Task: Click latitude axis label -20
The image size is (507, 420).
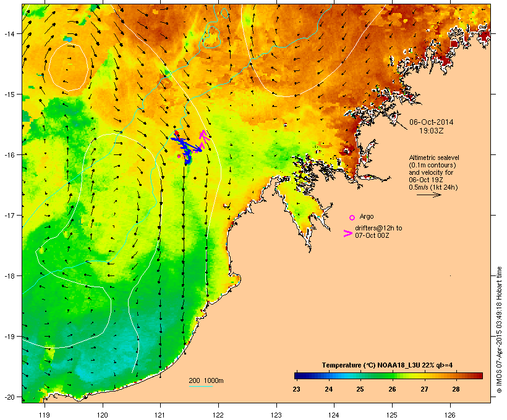Action: (9, 397)
